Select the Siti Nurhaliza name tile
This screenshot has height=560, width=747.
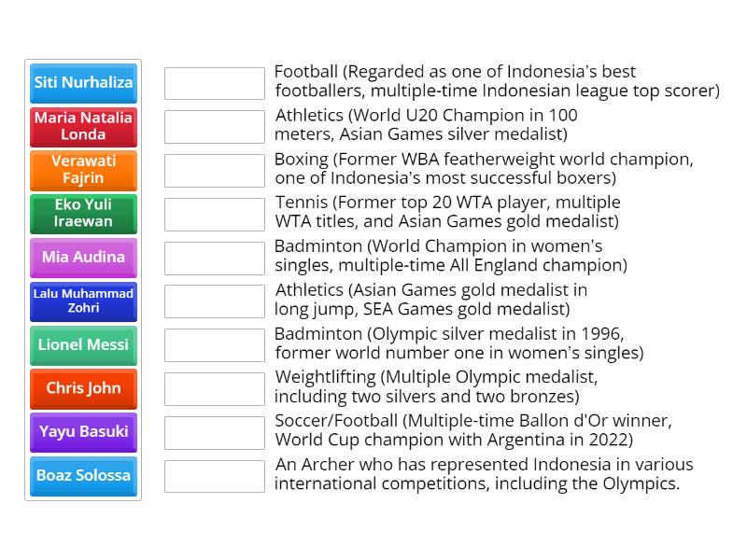point(83,83)
